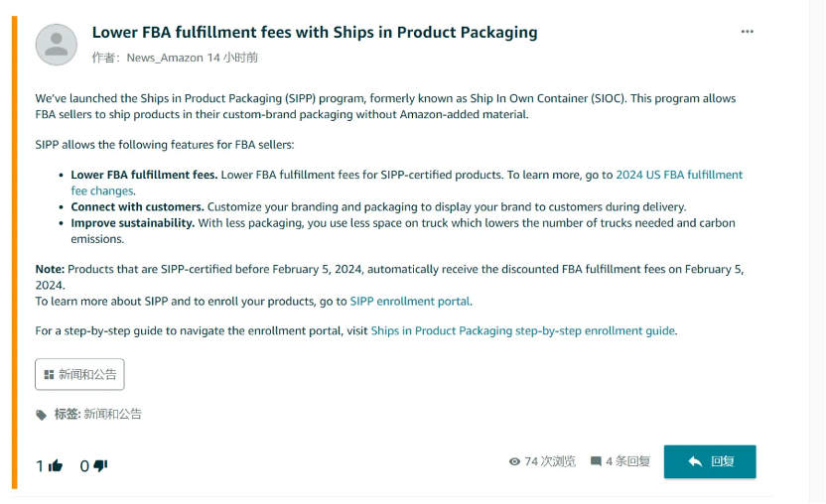Screen dimensions: 826x504
Task: Click the 新闻和公告 category button
Action: [x=80, y=374]
